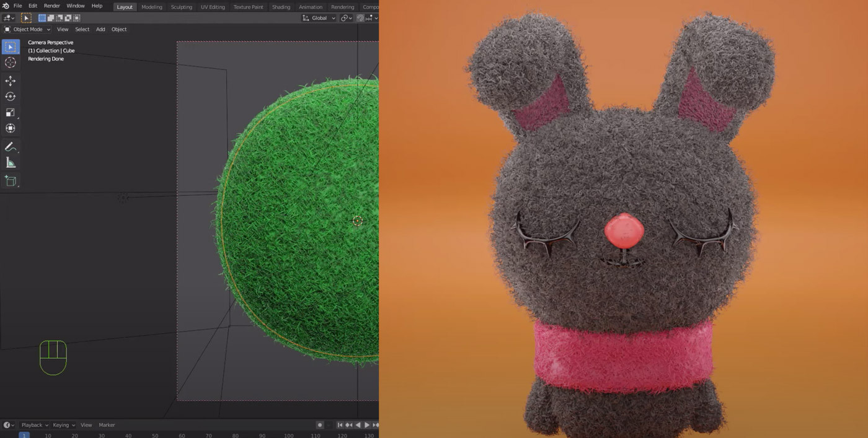Select the Rotate tool
Image resolution: width=868 pixels, height=438 pixels.
tap(10, 97)
